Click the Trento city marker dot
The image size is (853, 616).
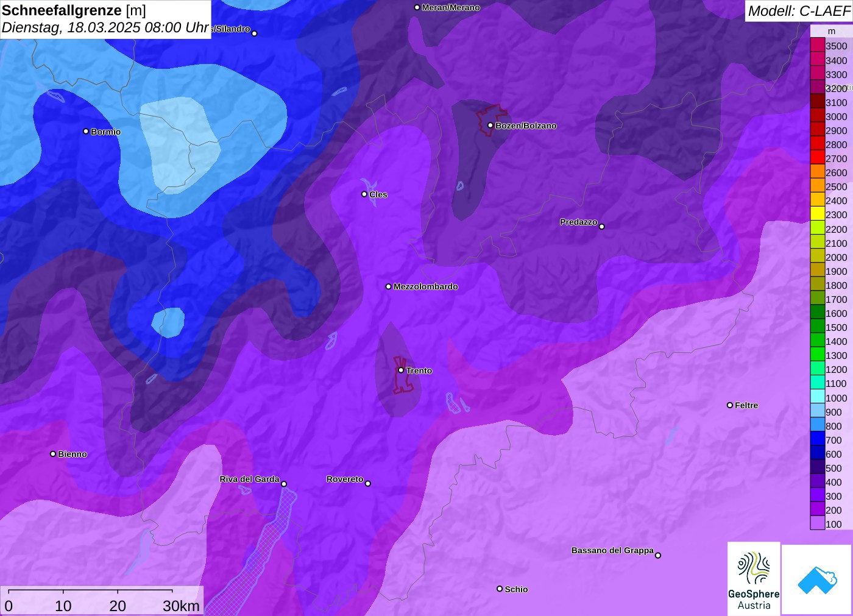(401, 370)
